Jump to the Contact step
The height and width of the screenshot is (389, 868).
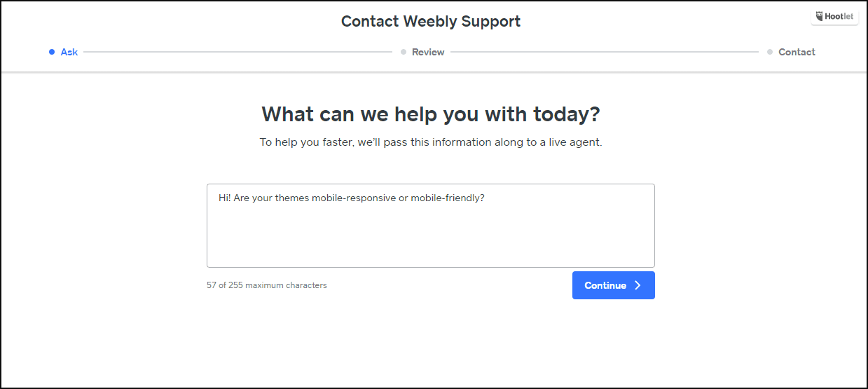[797, 52]
